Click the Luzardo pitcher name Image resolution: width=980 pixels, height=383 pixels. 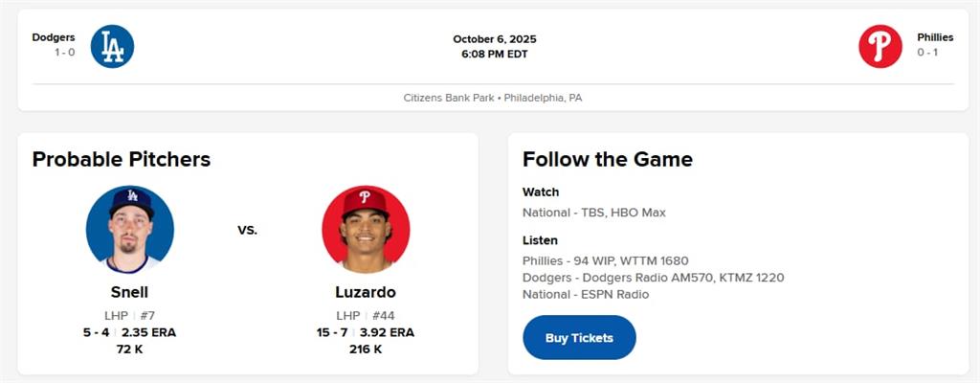[366, 292]
